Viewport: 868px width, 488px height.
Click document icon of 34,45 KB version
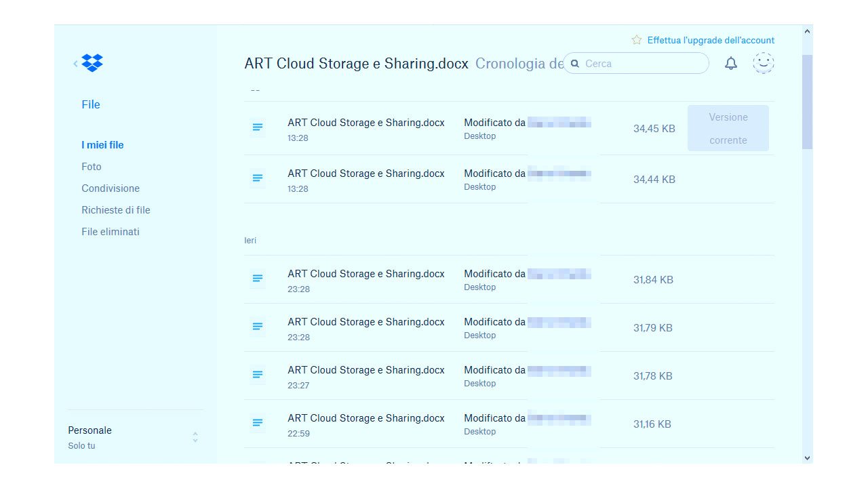[x=258, y=127]
